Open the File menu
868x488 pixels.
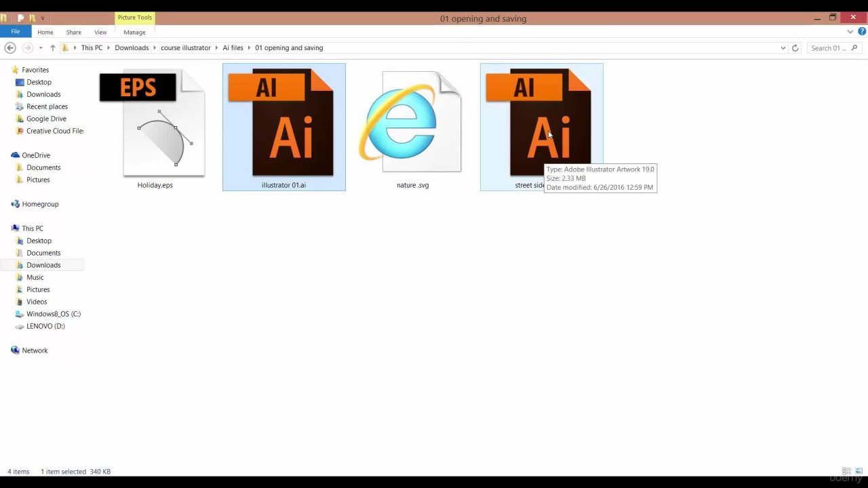[15, 32]
